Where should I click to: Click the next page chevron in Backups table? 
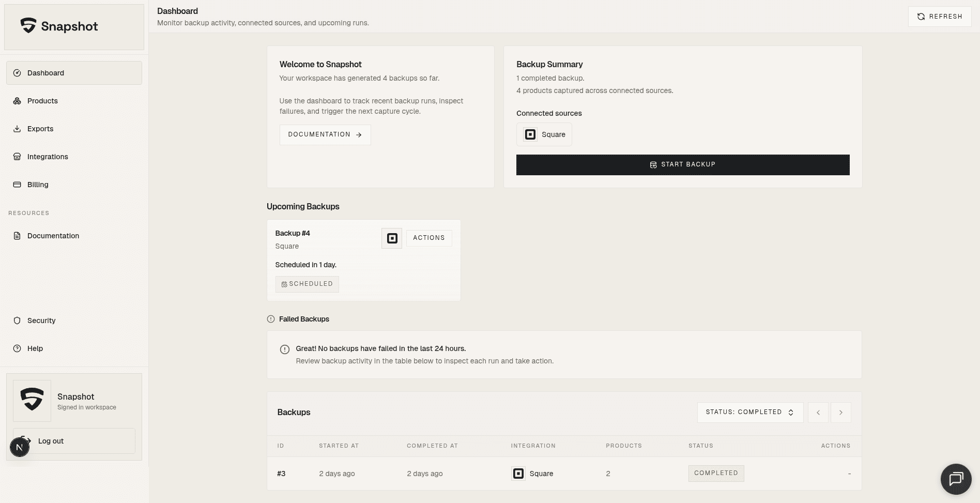coord(841,412)
